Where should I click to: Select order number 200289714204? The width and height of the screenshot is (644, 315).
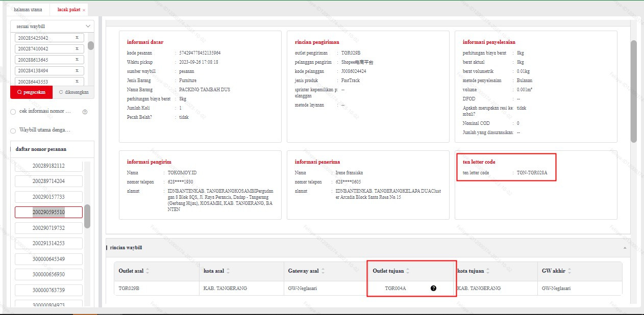(x=48, y=181)
